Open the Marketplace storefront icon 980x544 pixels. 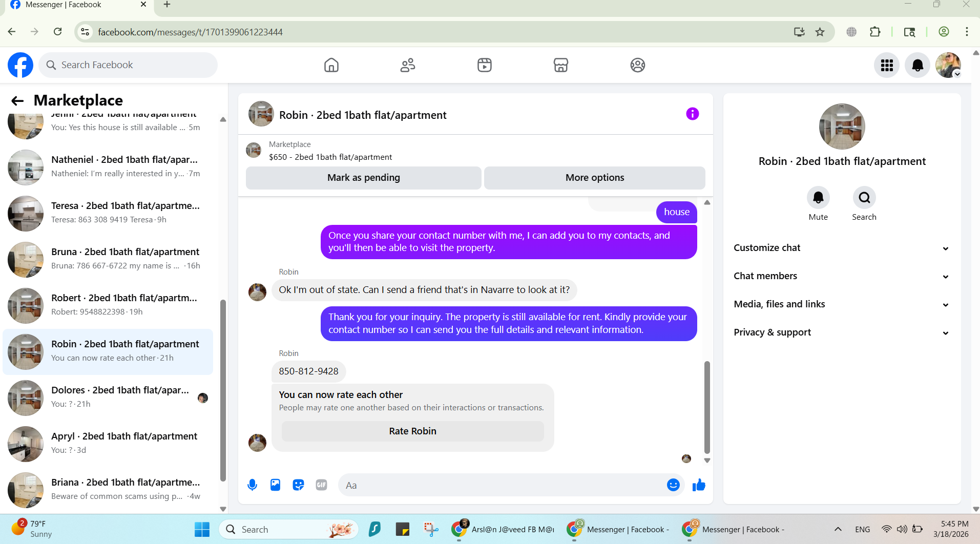(561, 65)
